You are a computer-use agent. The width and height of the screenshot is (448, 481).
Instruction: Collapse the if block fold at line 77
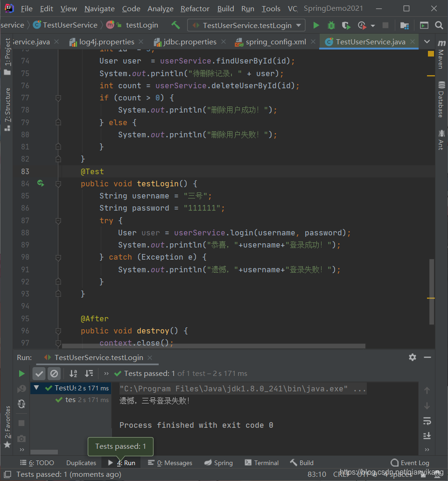coord(58,98)
